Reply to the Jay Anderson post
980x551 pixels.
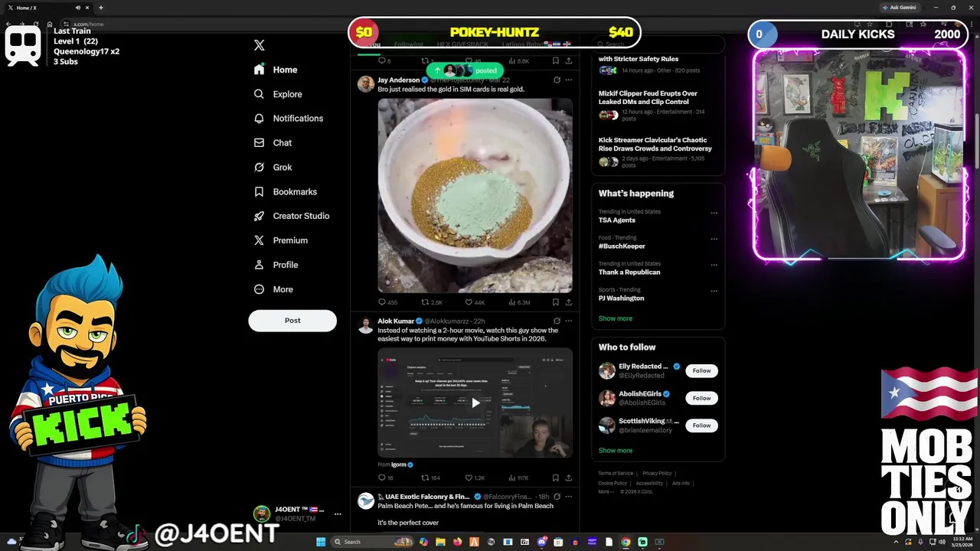click(387, 302)
